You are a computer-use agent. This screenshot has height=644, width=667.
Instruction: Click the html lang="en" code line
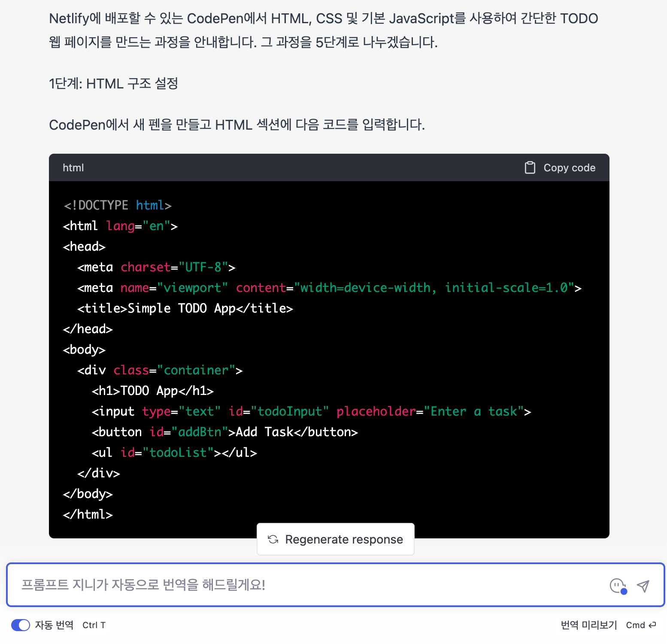[x=120, y=226]
